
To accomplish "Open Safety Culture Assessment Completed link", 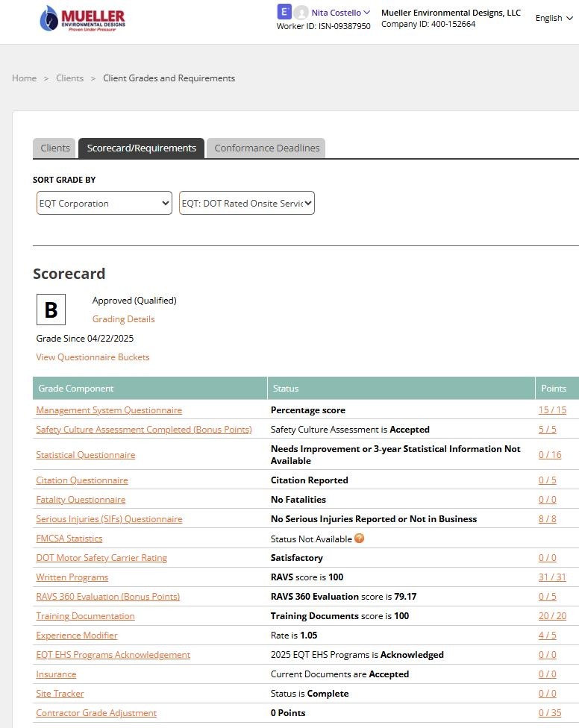I will [144, 430].
